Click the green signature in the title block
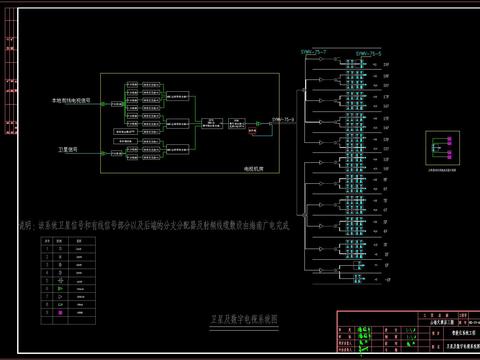Viewport: 480px width, 360px height. [x=363, y=339]
